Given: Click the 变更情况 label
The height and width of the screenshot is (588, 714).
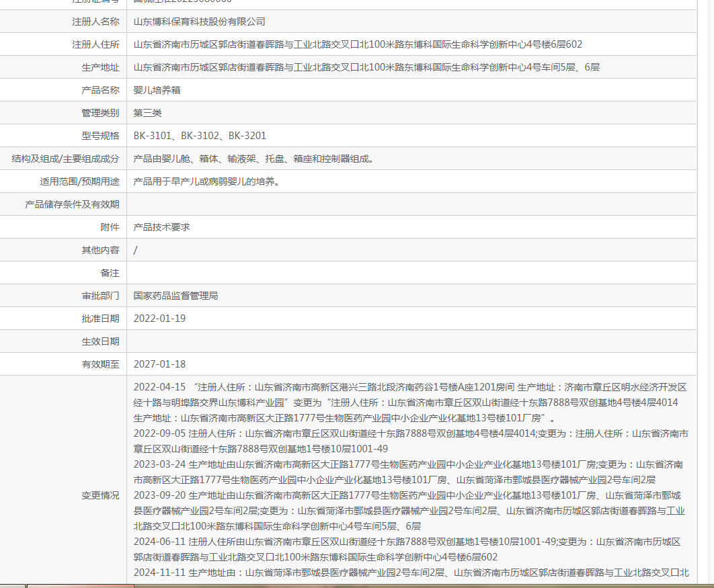Looking at the screenshot, I should [x=100, y=495].
